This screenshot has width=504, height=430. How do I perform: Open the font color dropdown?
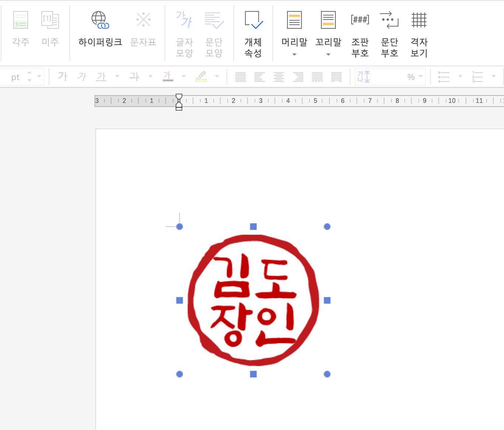pos(184,76)
